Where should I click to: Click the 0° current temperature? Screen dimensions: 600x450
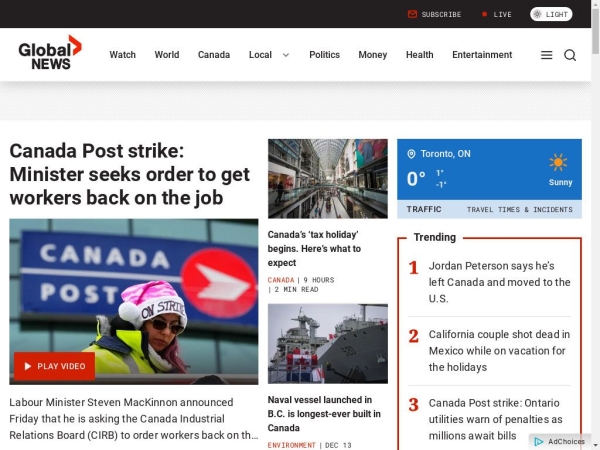coord(416,179)
